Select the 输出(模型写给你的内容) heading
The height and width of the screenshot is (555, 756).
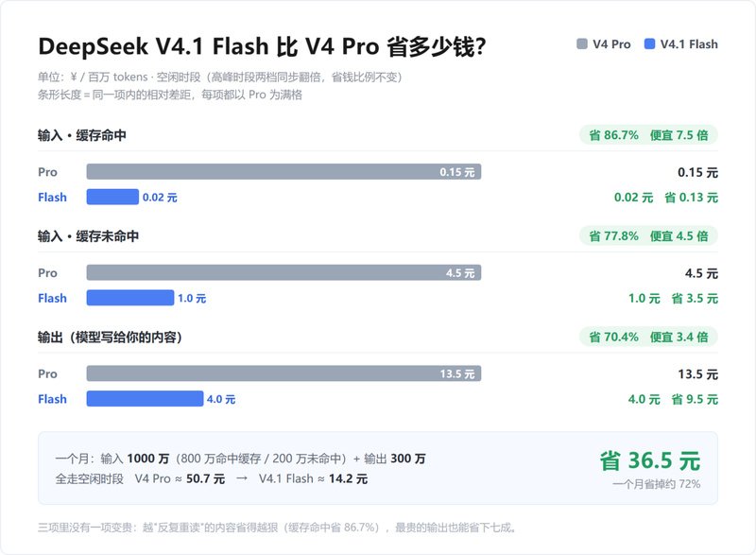click(110, 337)
